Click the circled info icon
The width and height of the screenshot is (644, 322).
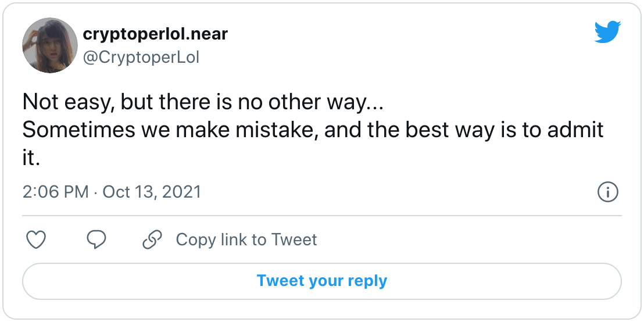coord(608,192)
